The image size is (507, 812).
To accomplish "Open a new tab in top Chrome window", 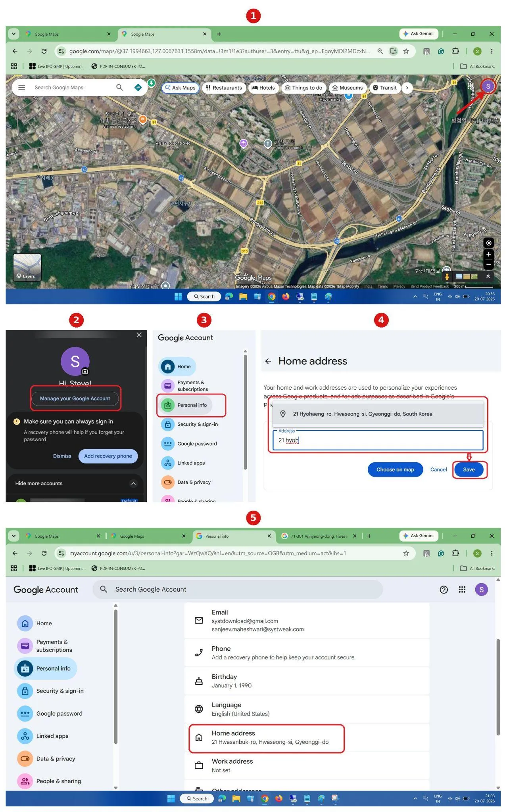I will point(219,34).
